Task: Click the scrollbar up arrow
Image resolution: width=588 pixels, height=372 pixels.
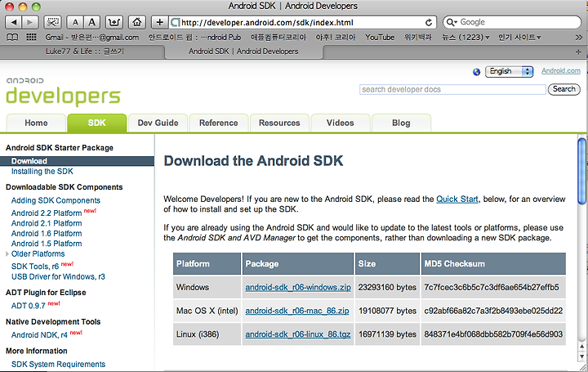Action: [582, 346]
